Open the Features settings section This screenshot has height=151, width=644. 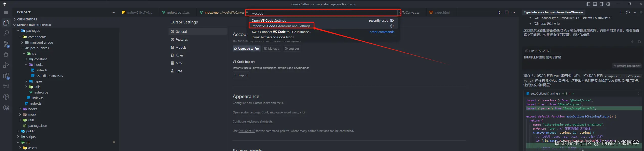198,39
